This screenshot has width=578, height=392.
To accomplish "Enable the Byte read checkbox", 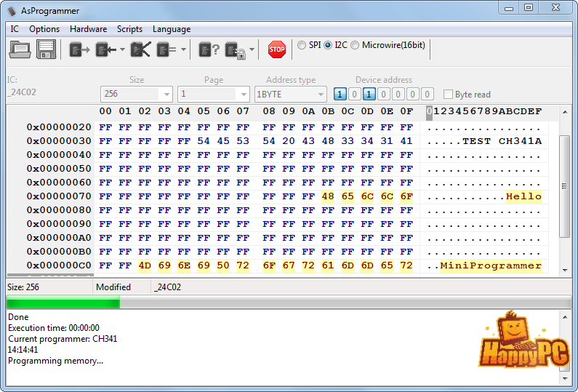I will pos(448,95).
